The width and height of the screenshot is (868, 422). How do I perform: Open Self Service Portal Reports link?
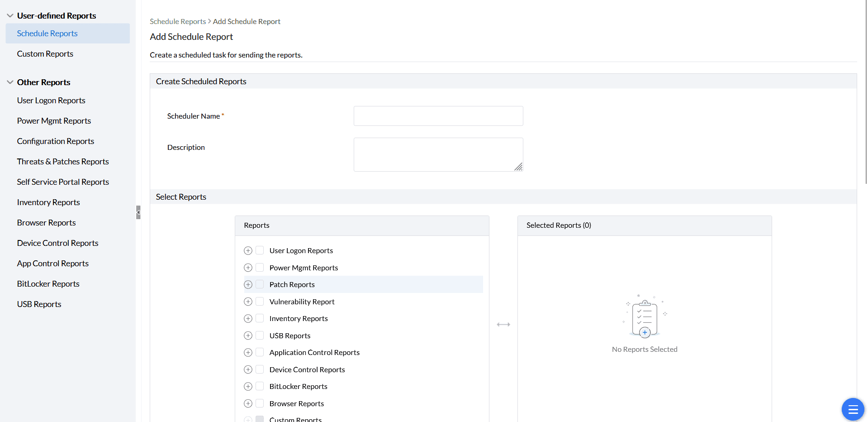point(63,182)
